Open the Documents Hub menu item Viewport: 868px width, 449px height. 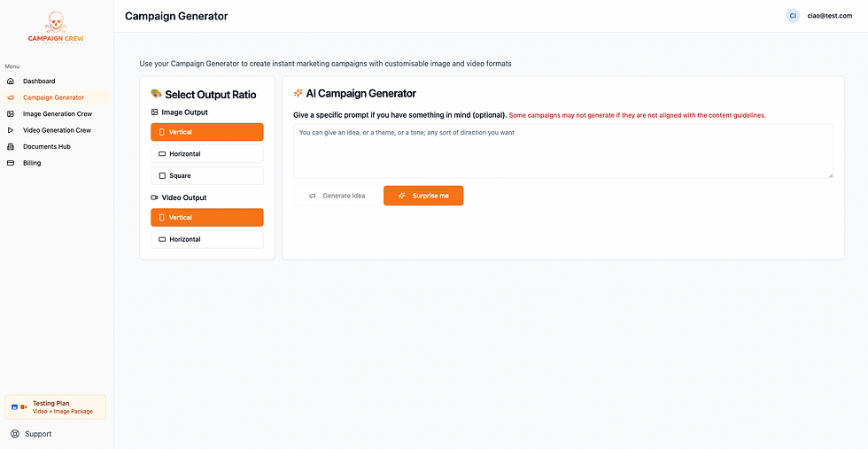46,147
